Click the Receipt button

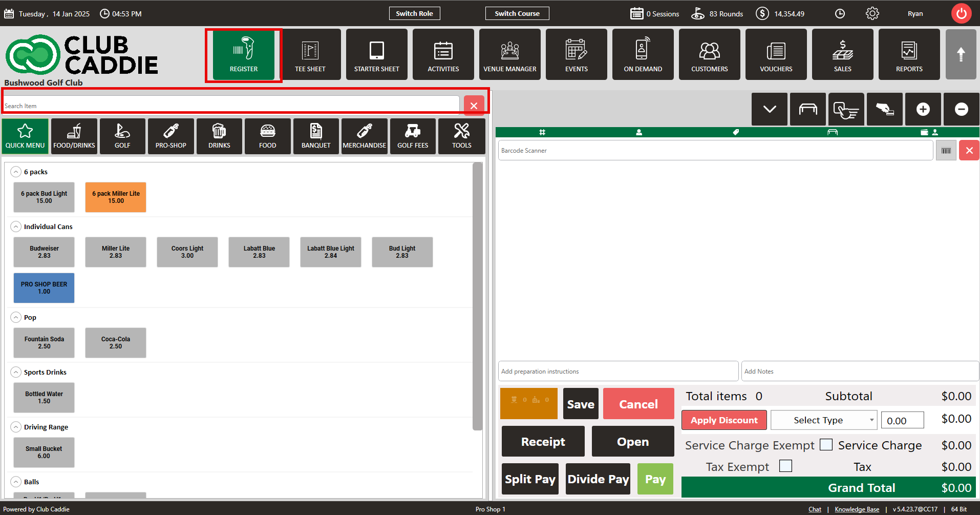pos(543,441)
